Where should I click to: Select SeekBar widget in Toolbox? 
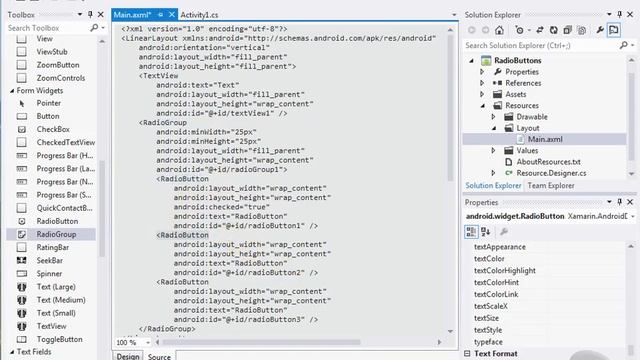pos(51,260)
